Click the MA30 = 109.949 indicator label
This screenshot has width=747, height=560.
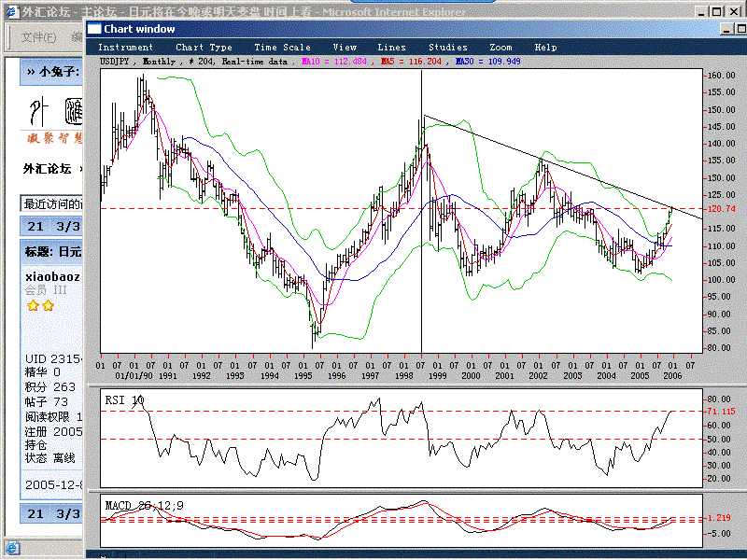click(487, 62)
